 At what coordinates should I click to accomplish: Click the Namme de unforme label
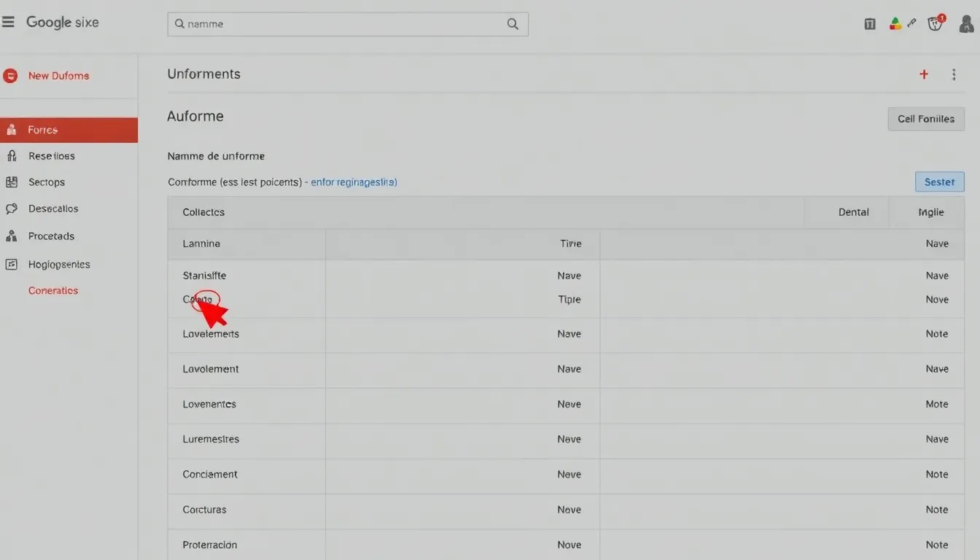(216, 157)
